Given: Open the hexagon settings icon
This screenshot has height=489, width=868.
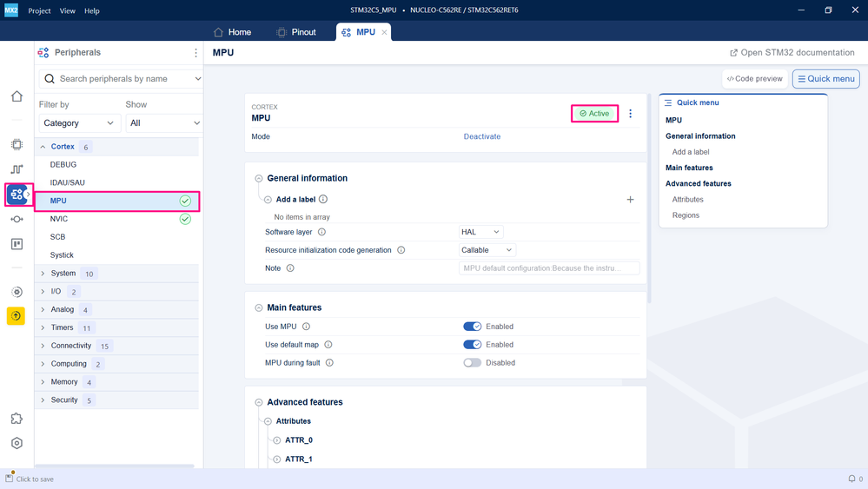Looking at the screenshot, I should click(x=17, y=443).
